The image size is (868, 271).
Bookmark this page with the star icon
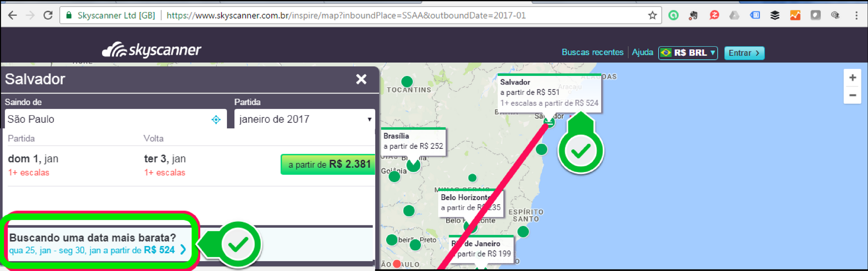point(652,15)
